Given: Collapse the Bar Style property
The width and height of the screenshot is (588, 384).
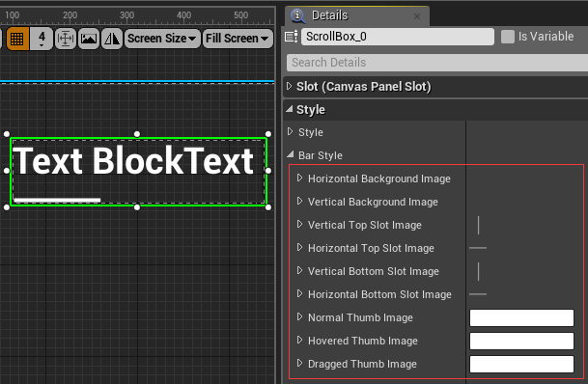Looking at the screenshot, I should tap(291, 154).
